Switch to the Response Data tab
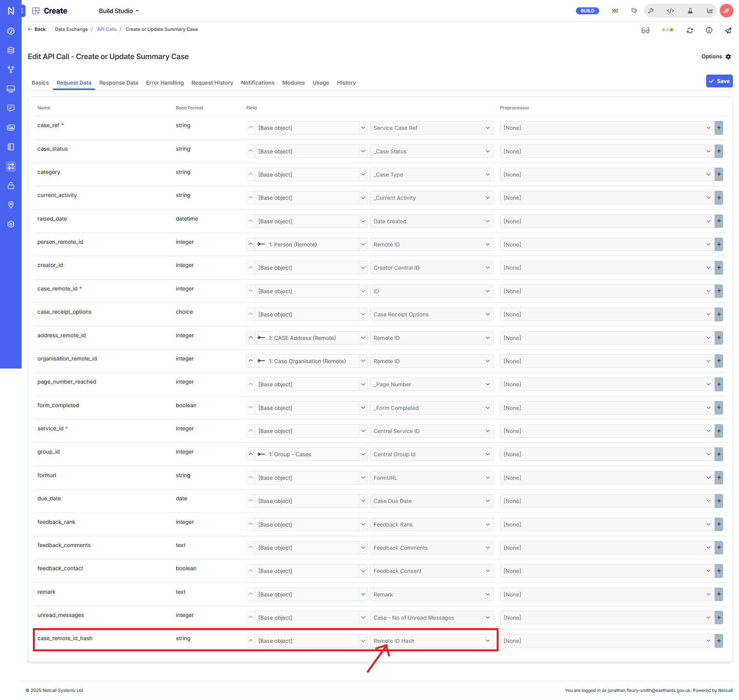 click(119, 83)
